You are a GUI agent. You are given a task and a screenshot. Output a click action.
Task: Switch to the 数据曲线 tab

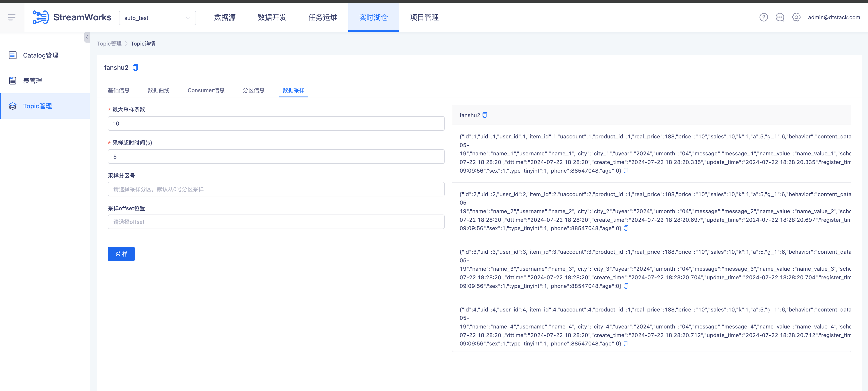(158, 90)
